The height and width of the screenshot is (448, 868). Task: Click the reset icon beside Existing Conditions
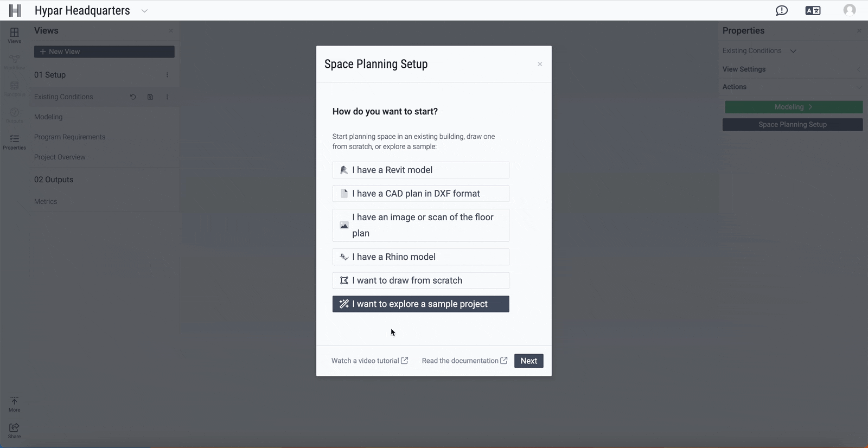click(133, 97)
